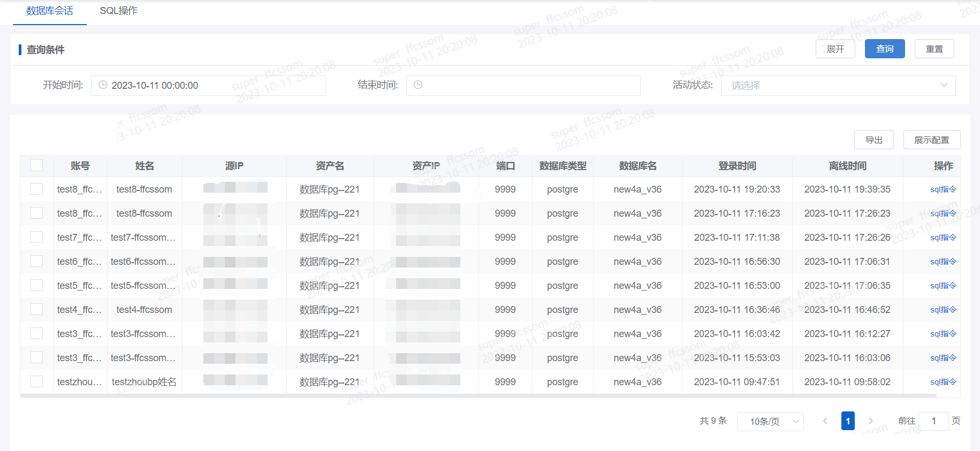This screenshot has width=980, height=451.
Task: Go to the previous page arrow
Action: (825, 421)
